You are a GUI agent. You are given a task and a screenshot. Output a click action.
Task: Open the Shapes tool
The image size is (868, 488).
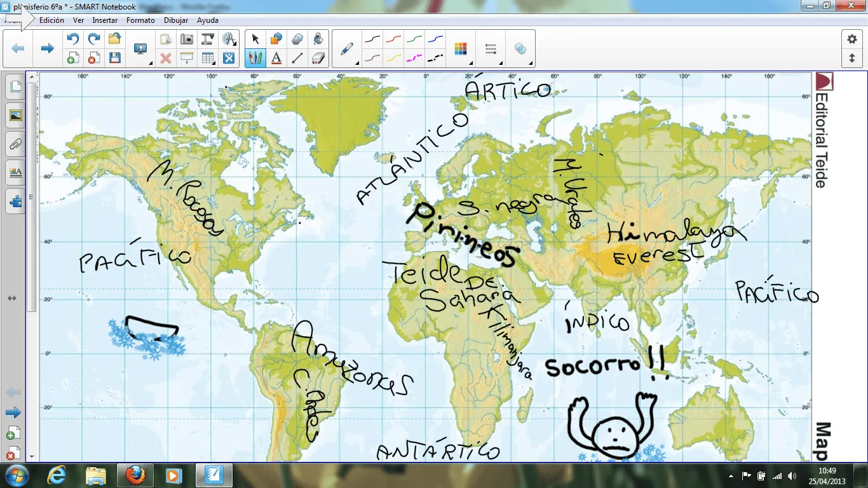(x=297, y=38)
